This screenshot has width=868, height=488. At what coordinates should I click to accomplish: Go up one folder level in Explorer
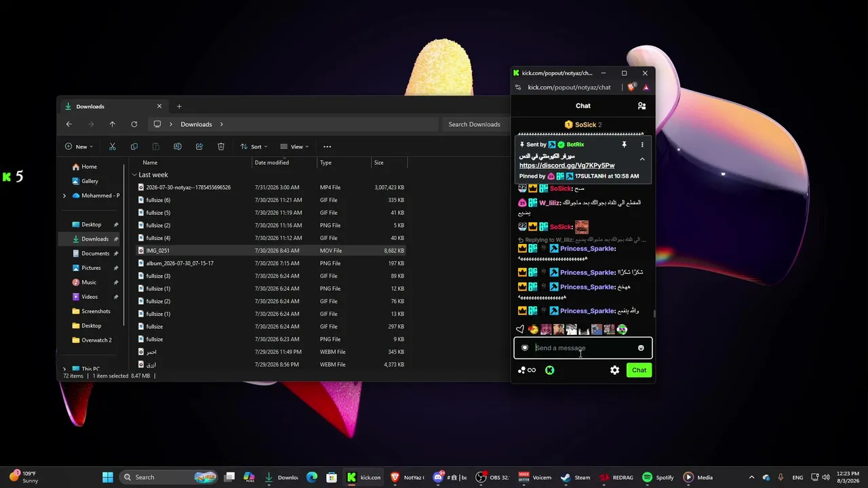(113, 124)
